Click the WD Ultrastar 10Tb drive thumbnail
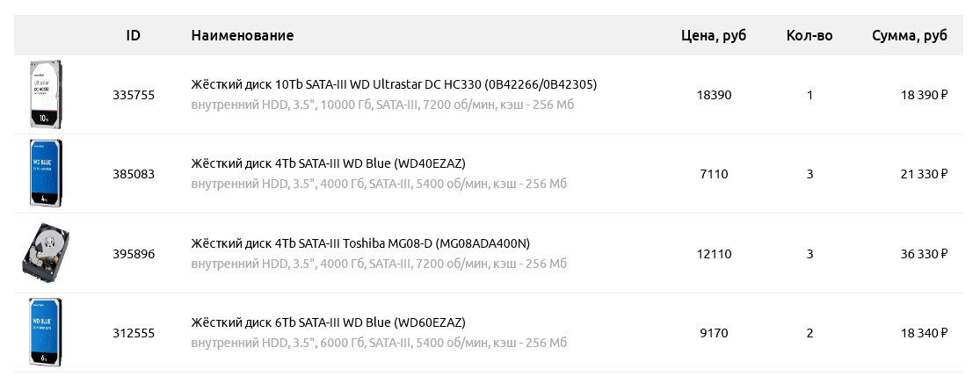 tap(46, 95)
